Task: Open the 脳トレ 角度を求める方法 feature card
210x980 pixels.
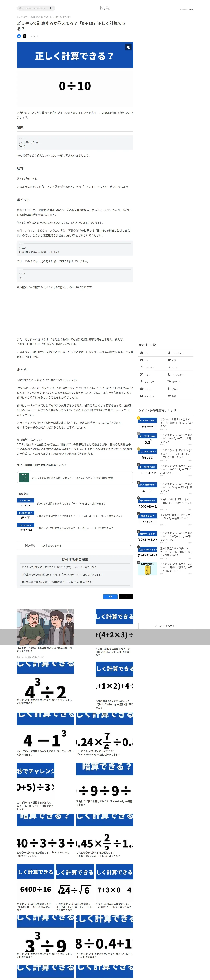Action: click(x=75, y=477)
